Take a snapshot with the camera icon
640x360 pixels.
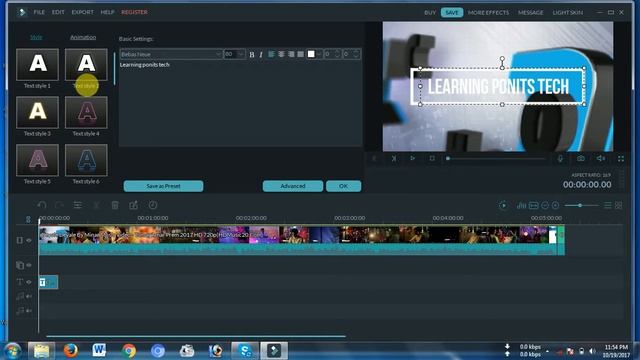pyautogui.click(x=581, y=158)
